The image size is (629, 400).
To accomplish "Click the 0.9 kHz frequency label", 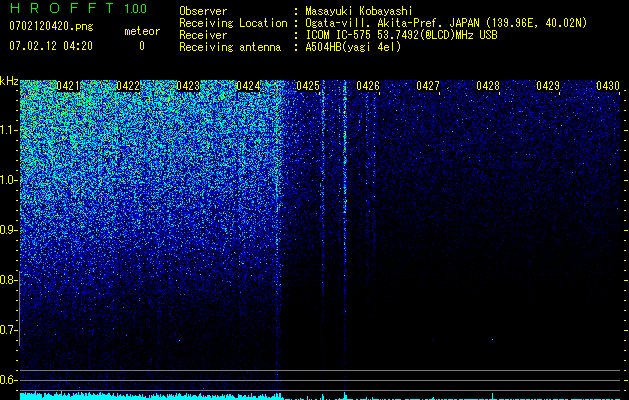I will click(x=8, y=230).
